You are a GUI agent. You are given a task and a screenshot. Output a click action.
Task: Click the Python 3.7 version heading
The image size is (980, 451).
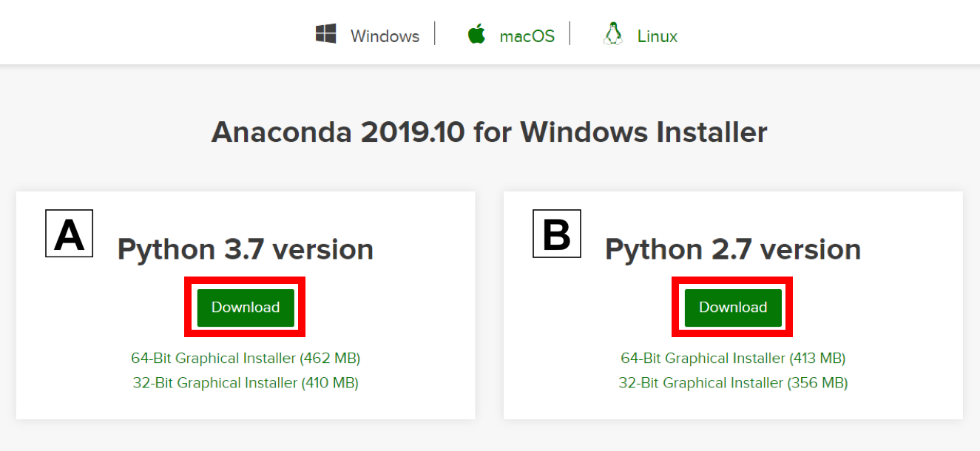pyautogui.click(x=245, y=249)
